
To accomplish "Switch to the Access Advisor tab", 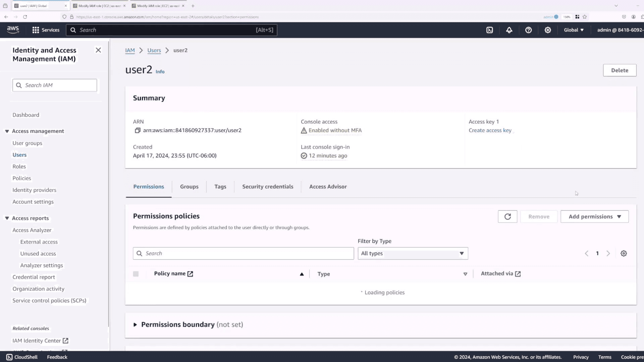I will 328,187.
